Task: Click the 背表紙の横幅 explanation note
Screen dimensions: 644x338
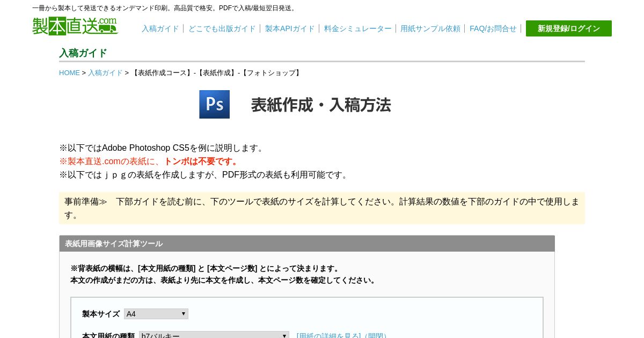Action: click(x=206, y=268)
